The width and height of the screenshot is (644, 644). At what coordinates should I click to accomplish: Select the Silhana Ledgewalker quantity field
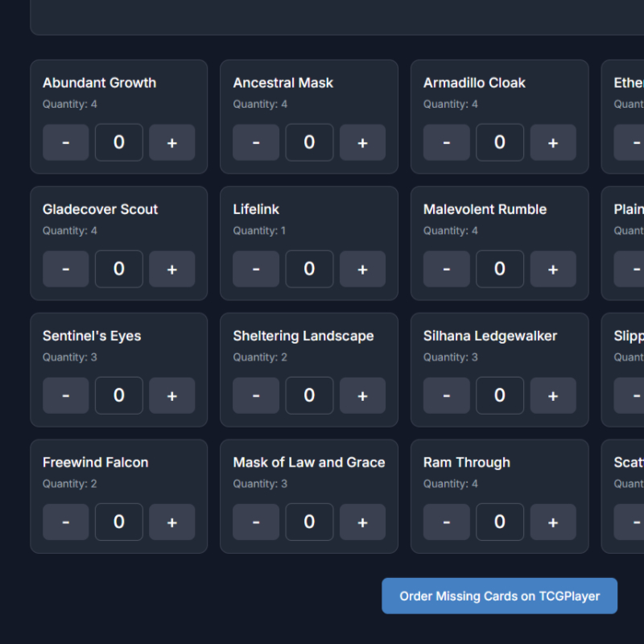click(x=499, y=395)
